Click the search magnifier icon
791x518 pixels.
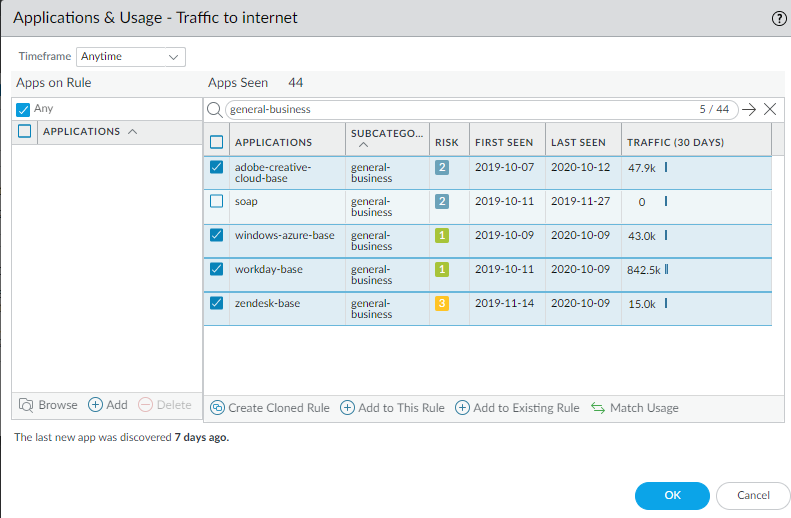point(214,110)
